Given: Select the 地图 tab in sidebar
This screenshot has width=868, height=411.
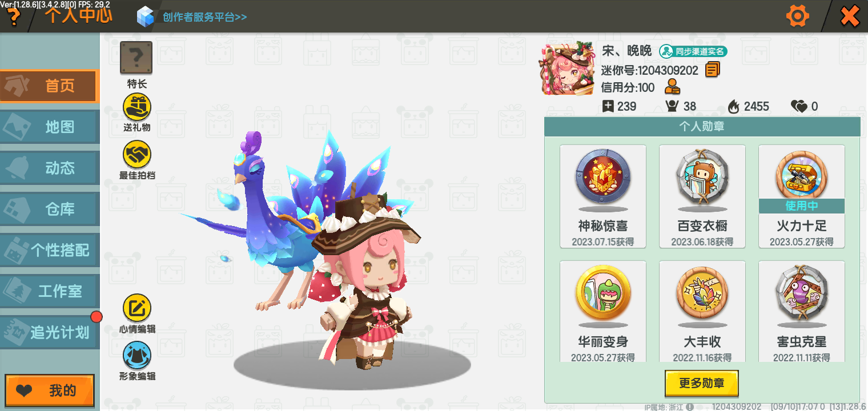Looking at the screenshot, I should coord(50,127).
